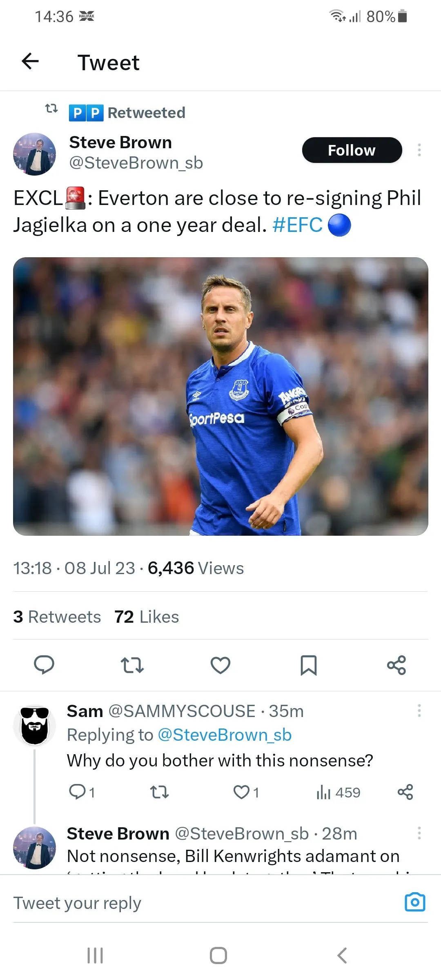Tap the back arrow beside Tweet header
The image size is (441, 980).
[x=30, y=62]
